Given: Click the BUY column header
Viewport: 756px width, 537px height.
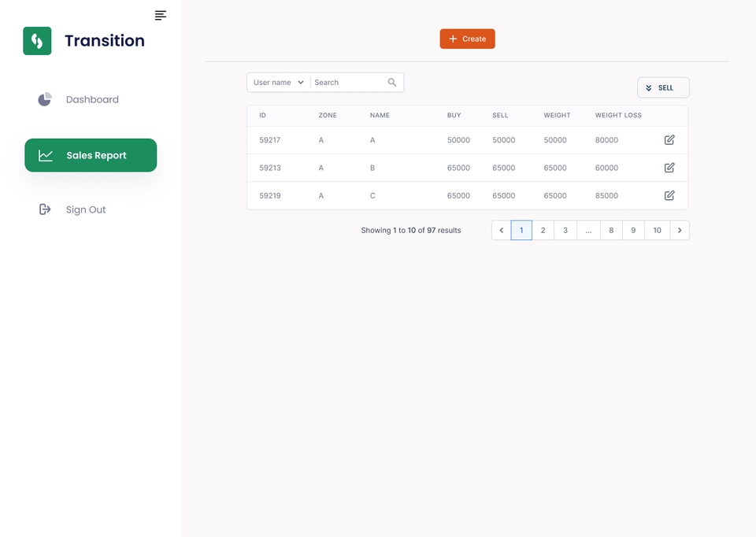Looking at the screenshot, I should [x=454, y=115].
